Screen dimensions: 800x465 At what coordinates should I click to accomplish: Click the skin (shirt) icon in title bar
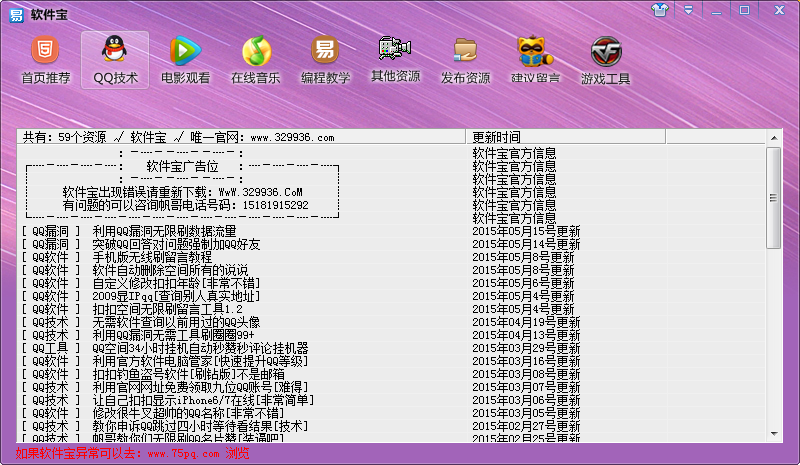tap(660, 10)
